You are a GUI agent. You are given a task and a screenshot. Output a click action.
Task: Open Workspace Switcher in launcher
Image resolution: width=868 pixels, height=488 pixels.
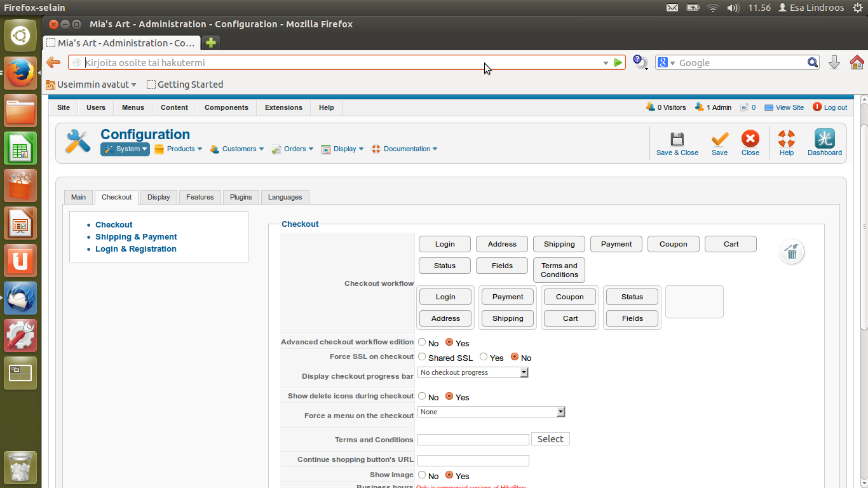coord(20,373)
